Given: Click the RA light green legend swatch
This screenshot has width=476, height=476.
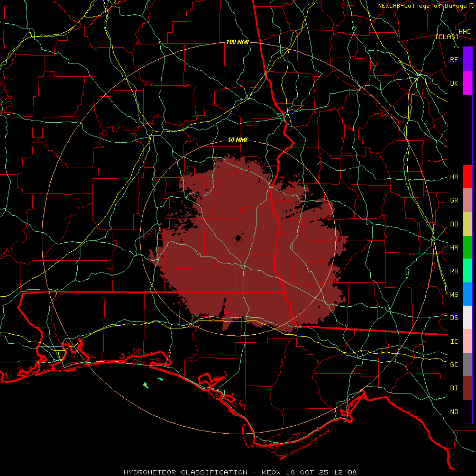Looking at the screenshot, I should pos(467,271).
